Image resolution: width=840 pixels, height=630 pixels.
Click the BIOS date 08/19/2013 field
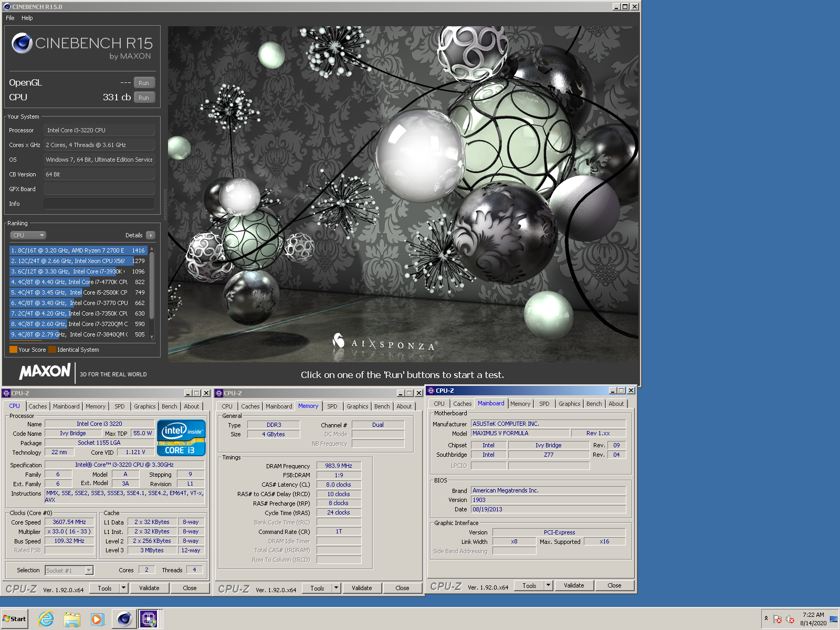(x=548, y=509)
